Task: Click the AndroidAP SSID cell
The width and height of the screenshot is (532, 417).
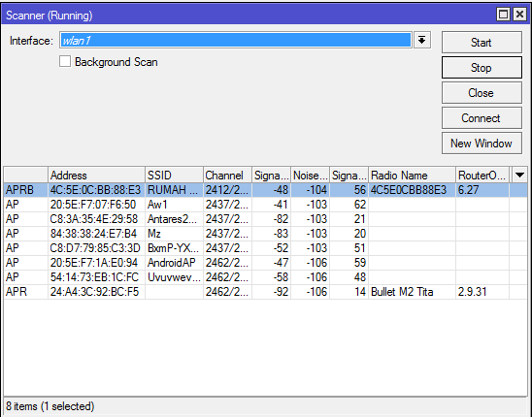Action: (174, 263)
